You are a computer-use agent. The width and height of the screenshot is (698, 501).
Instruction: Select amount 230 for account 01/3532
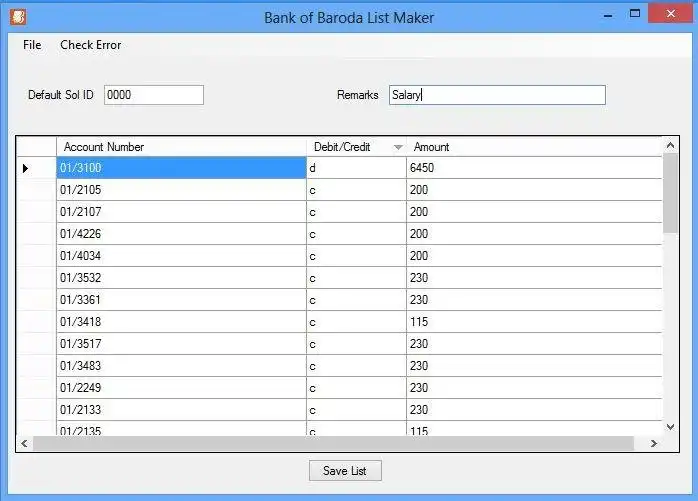(534, 277)
